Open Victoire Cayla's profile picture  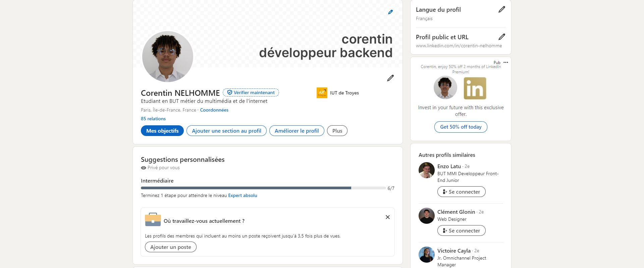pos(427,255)
